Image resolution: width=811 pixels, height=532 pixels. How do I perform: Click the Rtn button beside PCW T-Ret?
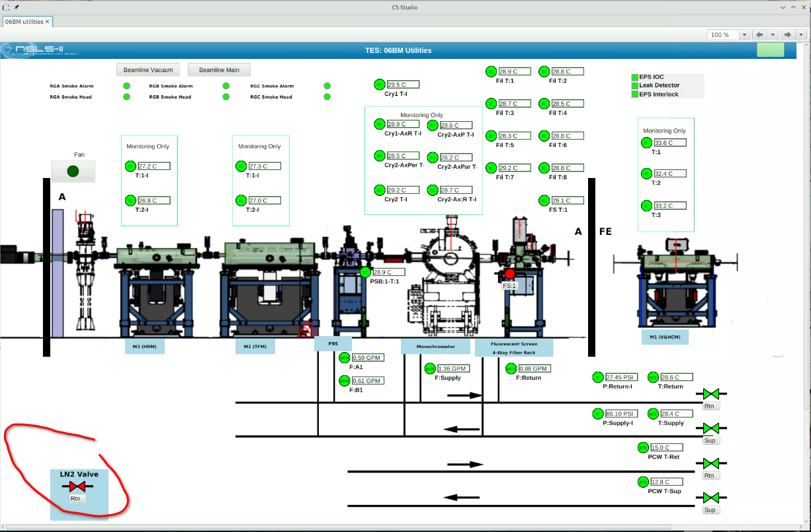coord(709,475)
